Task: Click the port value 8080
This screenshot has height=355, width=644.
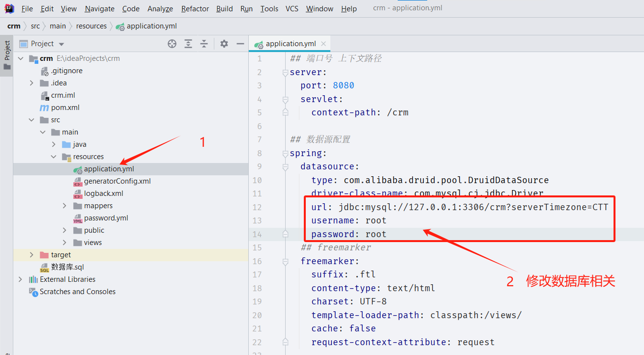Action: [x=344, y=85]
